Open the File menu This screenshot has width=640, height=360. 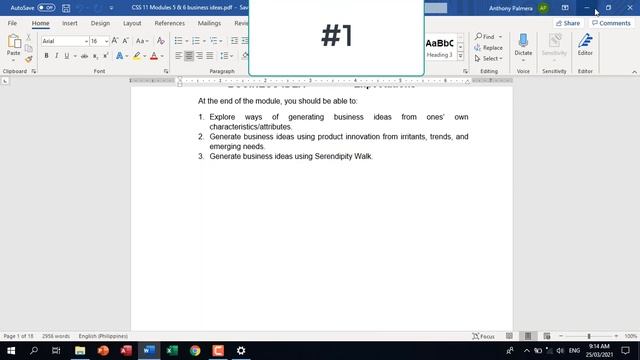12,23
